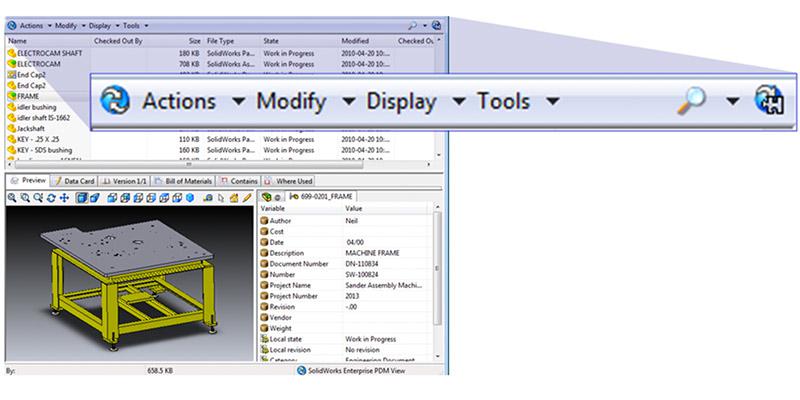Click the part icon beside ELECTROCAM SHAFT
Viewport: 800px width, 400px height.
click(12, 53)
